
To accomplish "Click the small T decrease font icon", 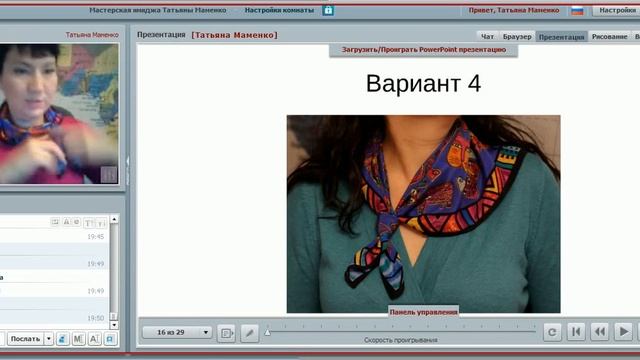I will coord(101,223).
